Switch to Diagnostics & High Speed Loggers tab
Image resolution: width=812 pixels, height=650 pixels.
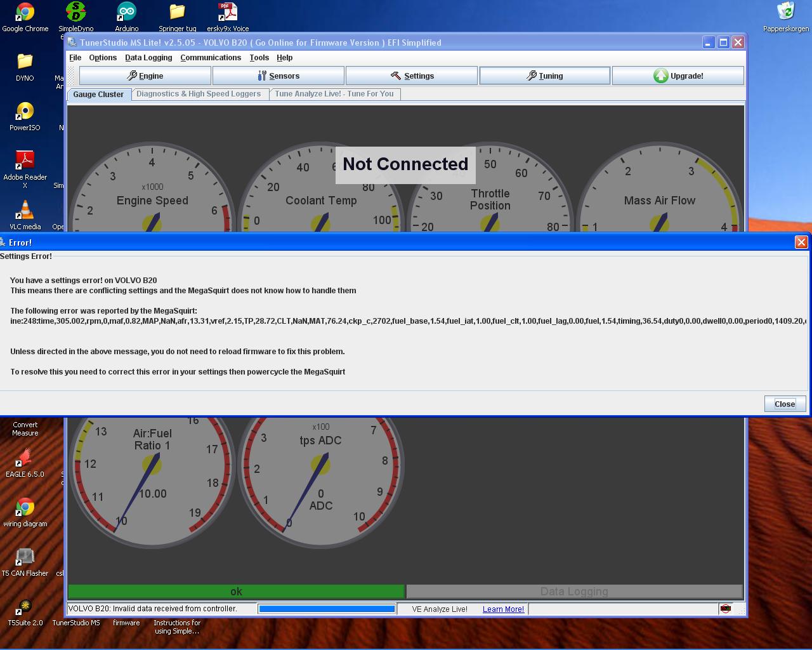tap(199, 94)
